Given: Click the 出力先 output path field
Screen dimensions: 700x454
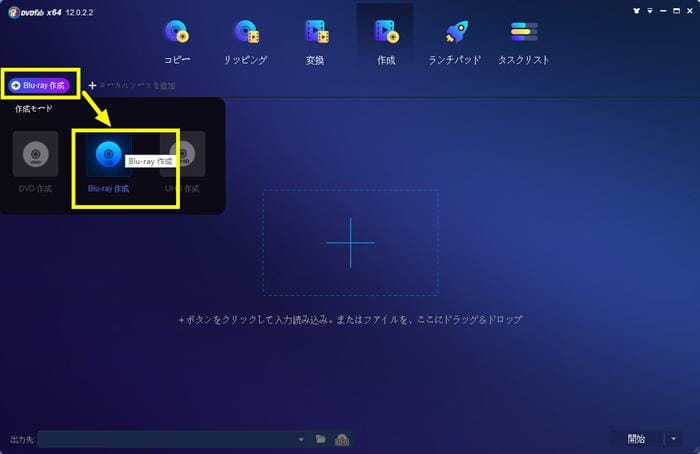Looking at the screenshot, I should click(x=167, y=439).
